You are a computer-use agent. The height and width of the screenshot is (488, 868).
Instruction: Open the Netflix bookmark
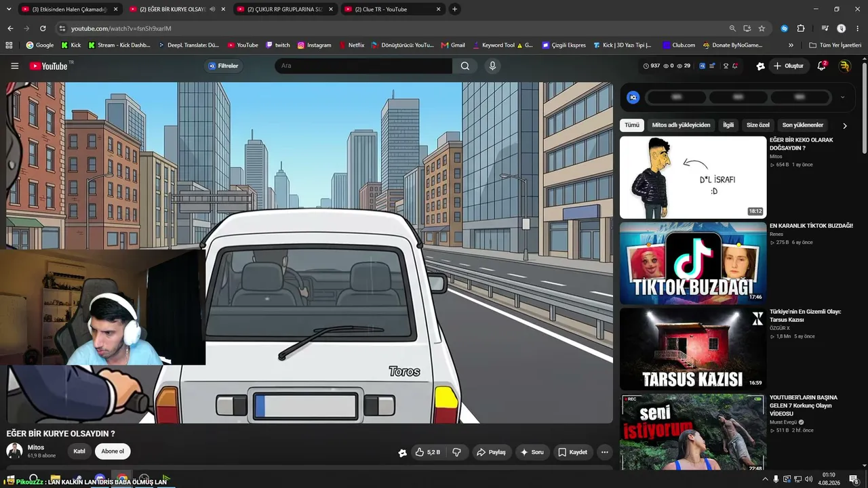pos(351,45)
